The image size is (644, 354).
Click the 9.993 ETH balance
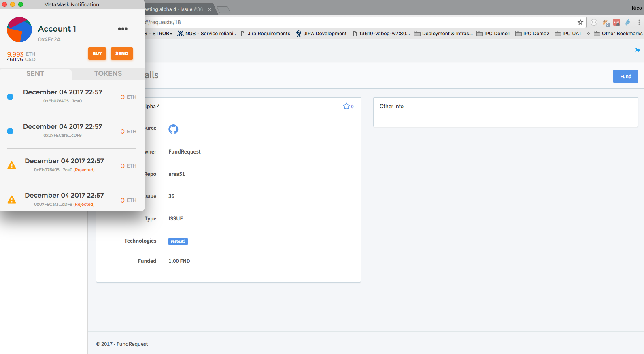pos(21,54)
